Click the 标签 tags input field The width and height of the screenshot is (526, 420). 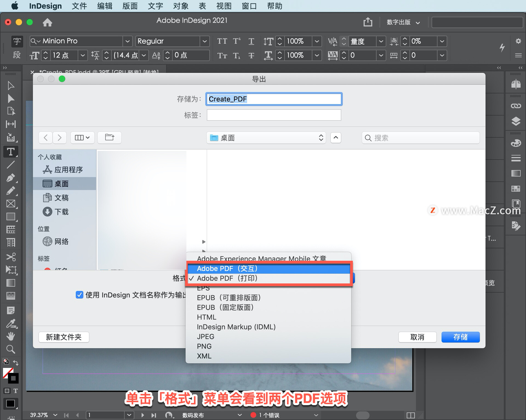tap(274, 115)
